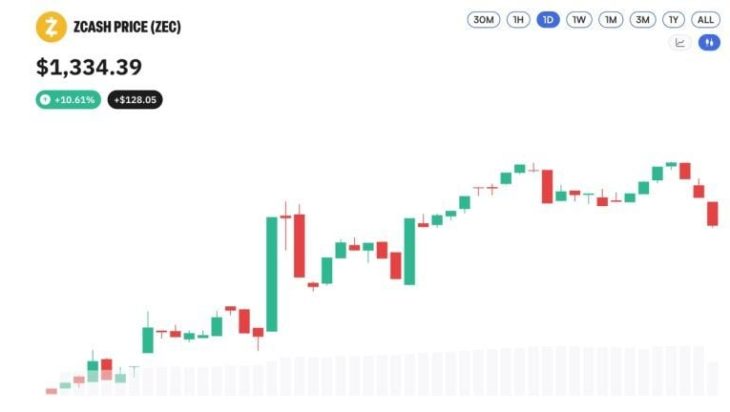
Task: Select the 1D timeframe
Action: 548,20
